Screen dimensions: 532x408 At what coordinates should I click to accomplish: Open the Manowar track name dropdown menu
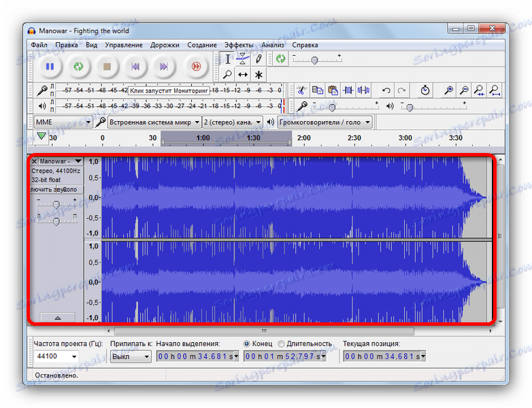60,161
